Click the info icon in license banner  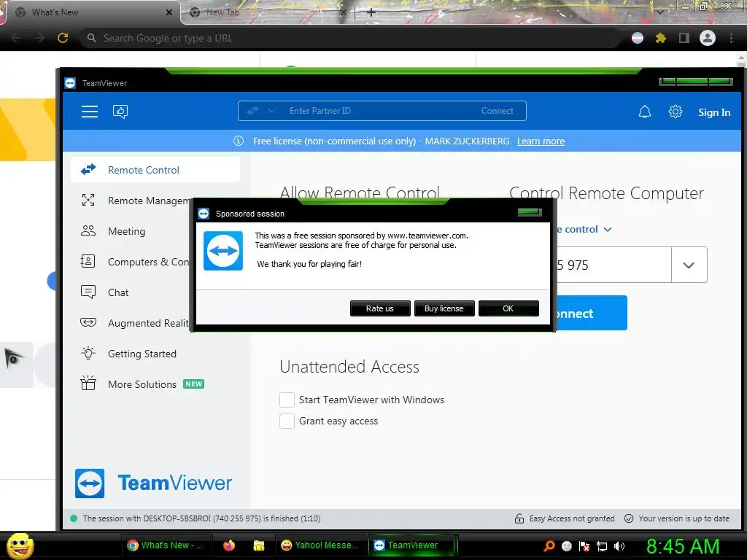(x=239, y=141)
